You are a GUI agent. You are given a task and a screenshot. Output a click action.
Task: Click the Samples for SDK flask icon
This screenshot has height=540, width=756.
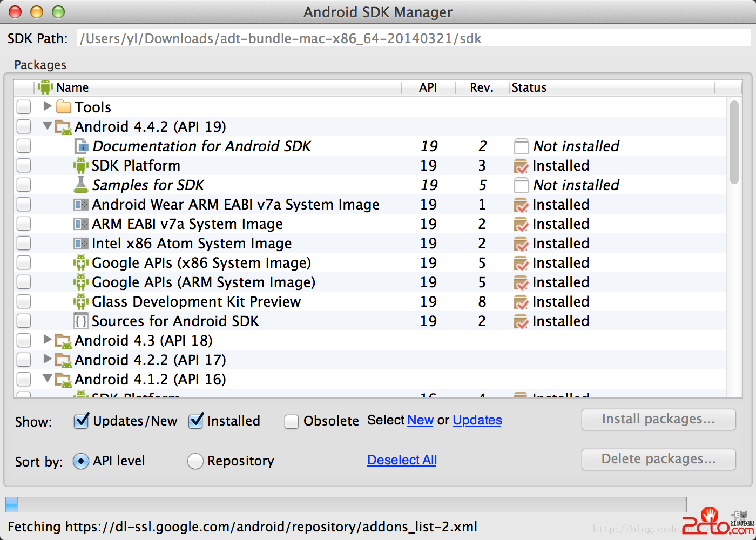click(x=81, y=185)
